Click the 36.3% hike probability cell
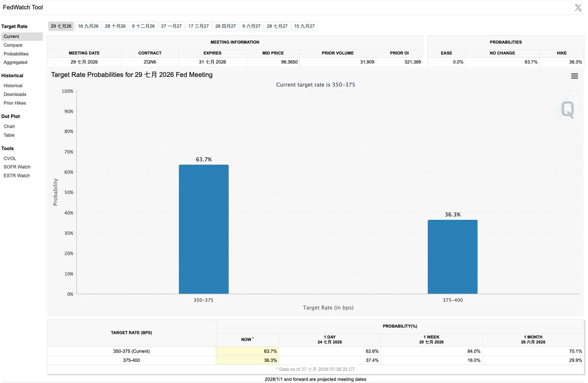The height and width of the screenshot is (383, 588). 562,62
